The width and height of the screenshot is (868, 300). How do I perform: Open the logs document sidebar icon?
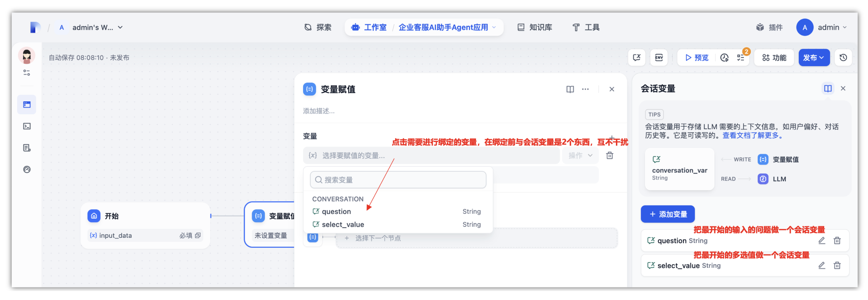27,148
